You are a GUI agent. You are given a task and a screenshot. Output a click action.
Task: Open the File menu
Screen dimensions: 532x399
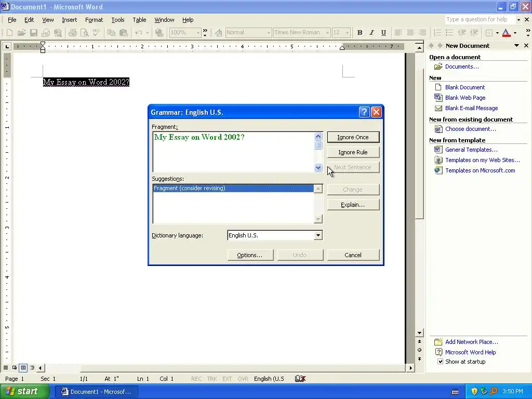pos(12,20)
